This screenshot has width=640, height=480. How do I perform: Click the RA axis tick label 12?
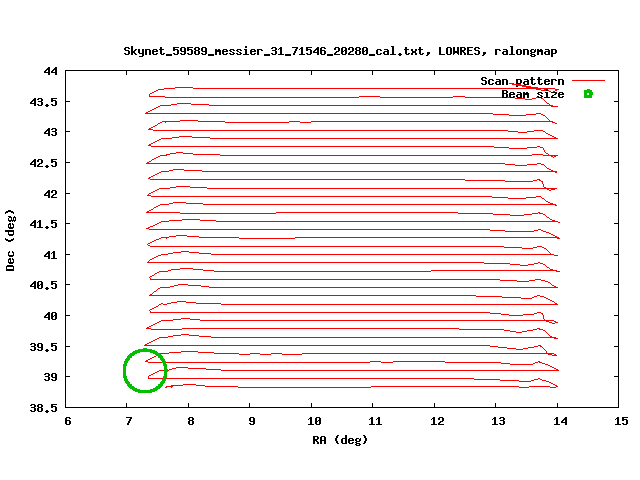point(437,421)
